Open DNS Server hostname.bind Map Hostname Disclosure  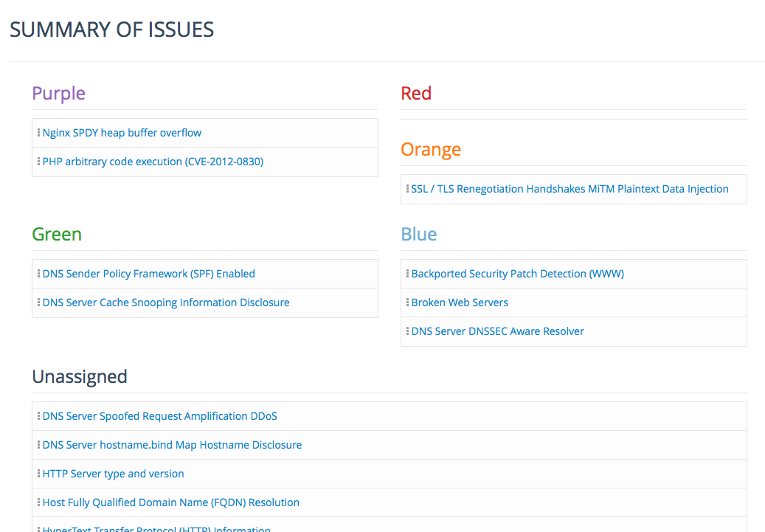[172, 444]
